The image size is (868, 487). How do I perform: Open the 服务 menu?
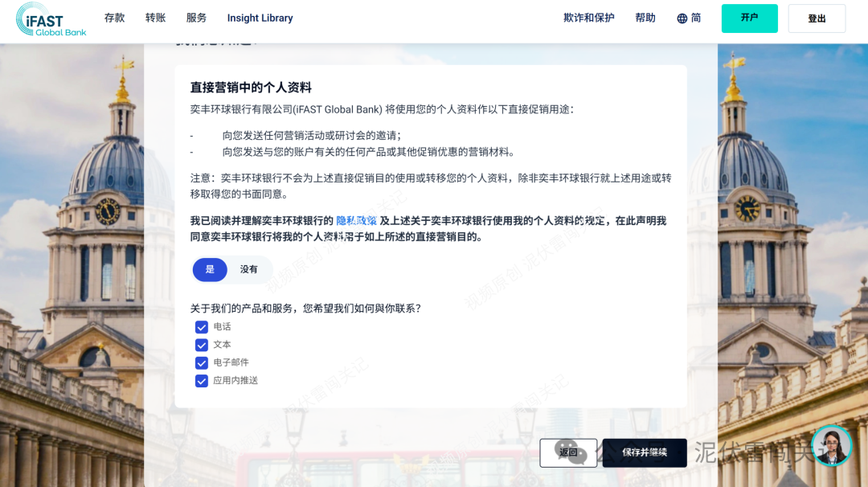pyautogui.click(x=195, y=17)
